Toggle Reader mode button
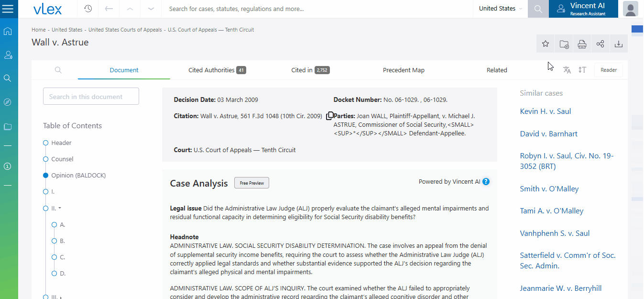644x299 pixels. (608, 70)
